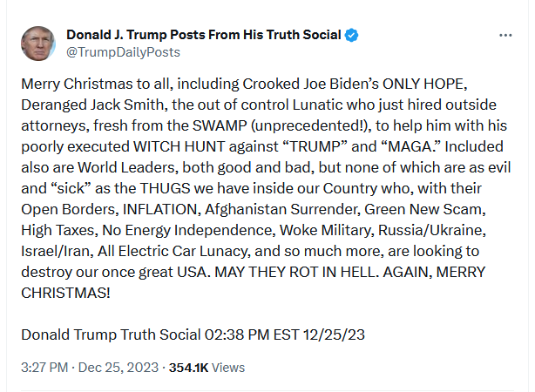Open the tweet's three-dot more options menu
The width and height of the screenshot is (535, 392).
505,36
